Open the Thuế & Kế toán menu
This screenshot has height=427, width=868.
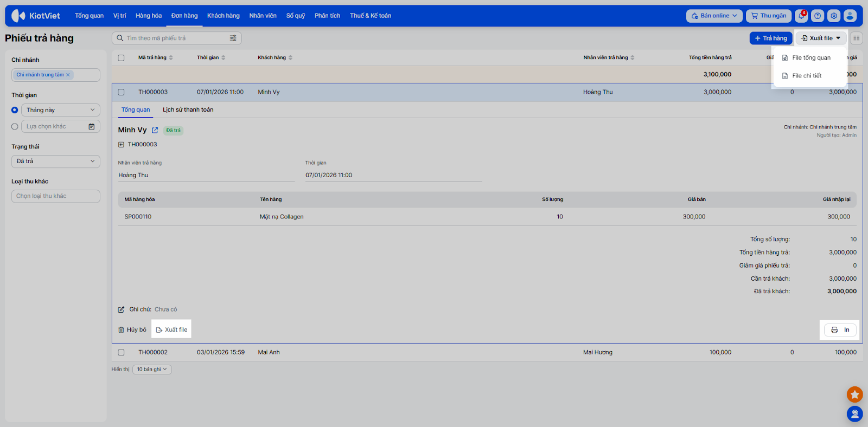coord(371,16)
